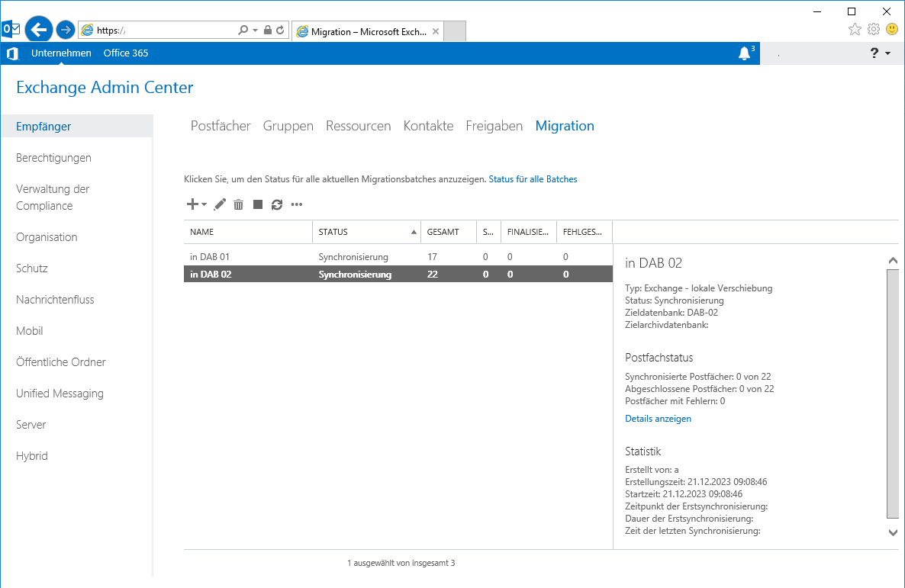Click the Office logo icon in header
This screenshot has width=905, height=588.
click(12, 53)
